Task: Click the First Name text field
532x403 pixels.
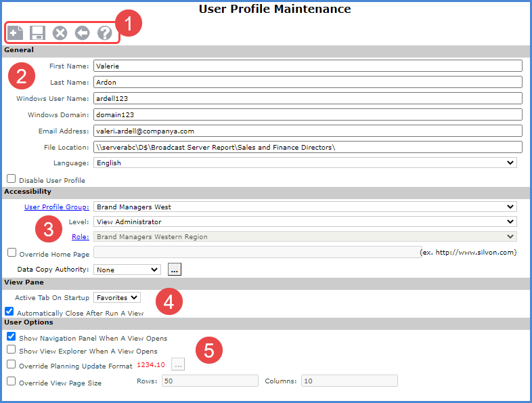Action: tap(307, 66)
